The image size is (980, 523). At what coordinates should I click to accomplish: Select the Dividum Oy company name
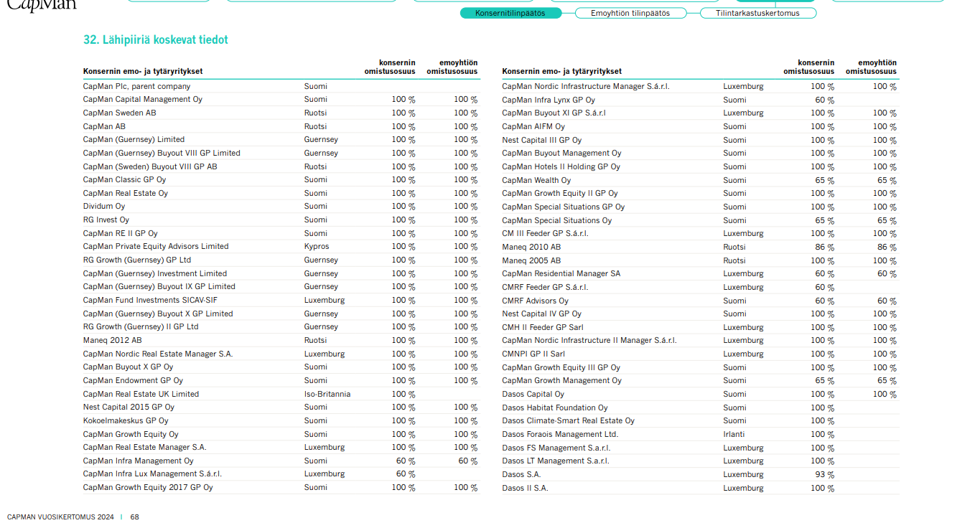(x=103, y=206)
